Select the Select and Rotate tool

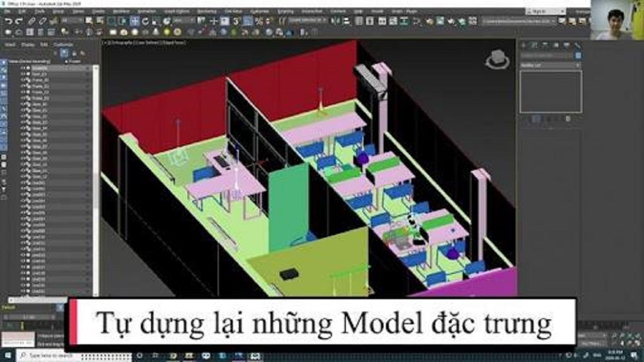[x=145, y=21]
